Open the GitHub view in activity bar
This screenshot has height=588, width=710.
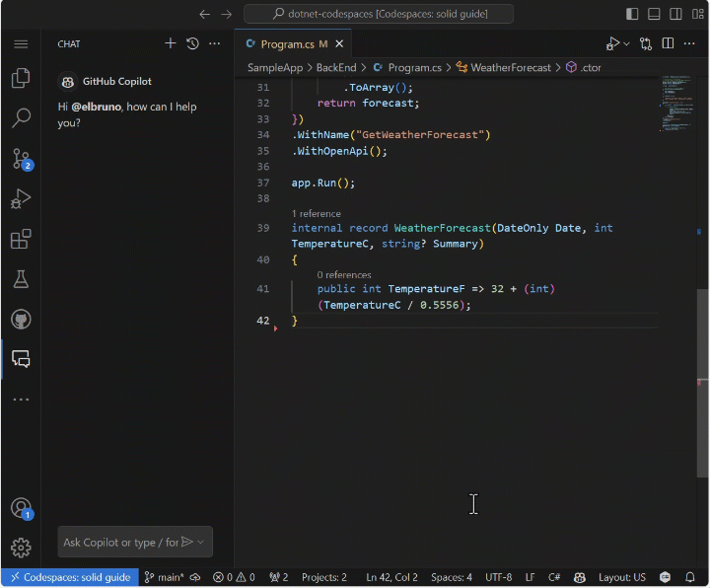pos(21,320)
